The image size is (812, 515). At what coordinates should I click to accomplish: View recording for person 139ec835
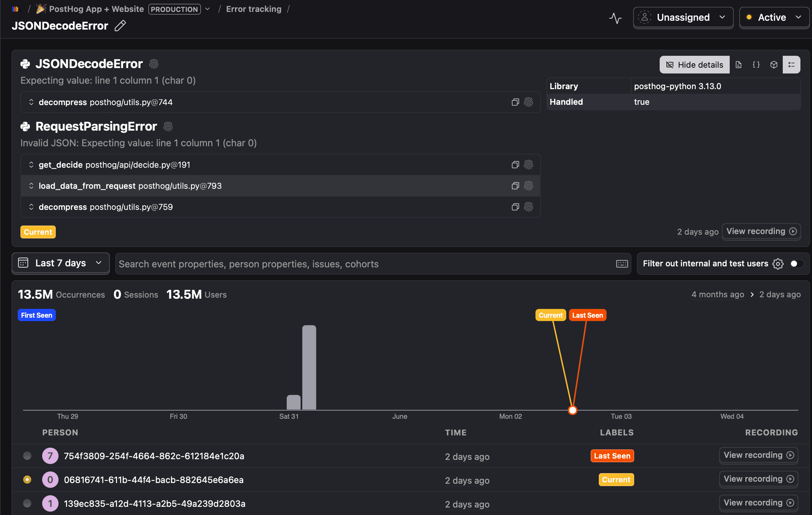click(x=759, y=503)
